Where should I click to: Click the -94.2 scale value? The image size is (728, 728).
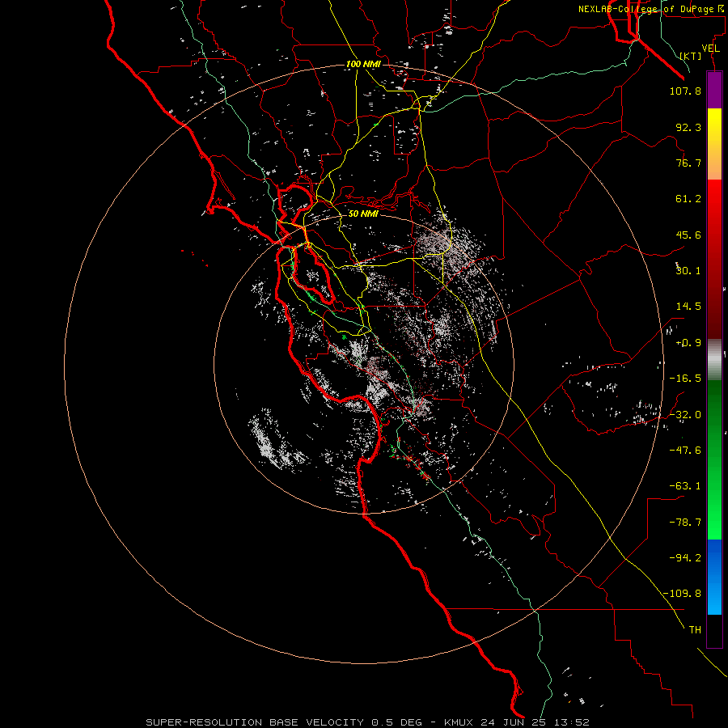685,558
